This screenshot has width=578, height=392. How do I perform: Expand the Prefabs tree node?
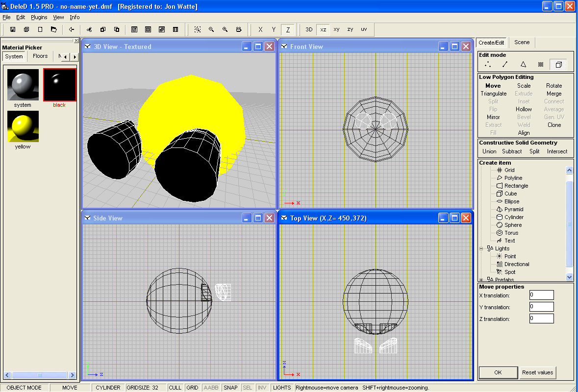pos(481,280)
